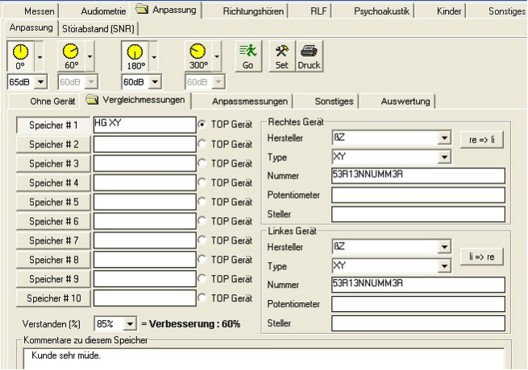
Task: Select TOP Gerät radio for Speicher # 2
Action: click(x=202, y=144)
